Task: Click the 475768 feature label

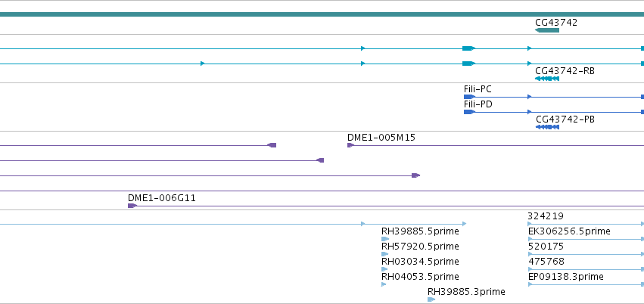Action: pos(546,262)
